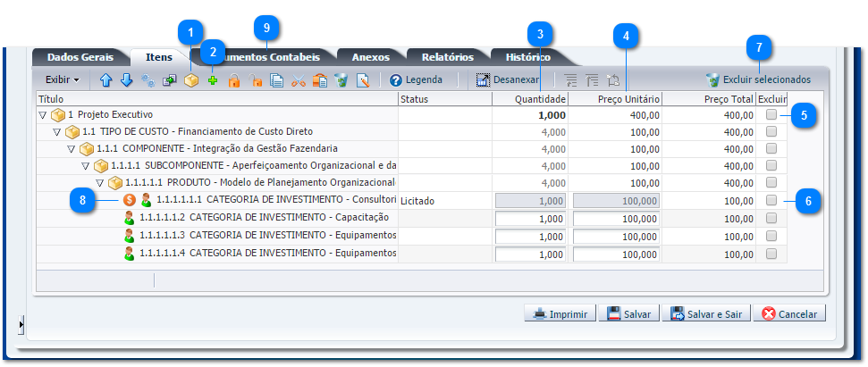868x367 pixels.
Task: Click the green plus add icon
Action: [213, 80]
